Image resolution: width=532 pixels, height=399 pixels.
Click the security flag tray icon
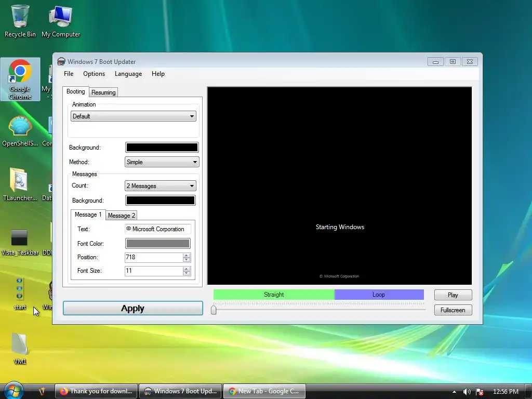480,392
